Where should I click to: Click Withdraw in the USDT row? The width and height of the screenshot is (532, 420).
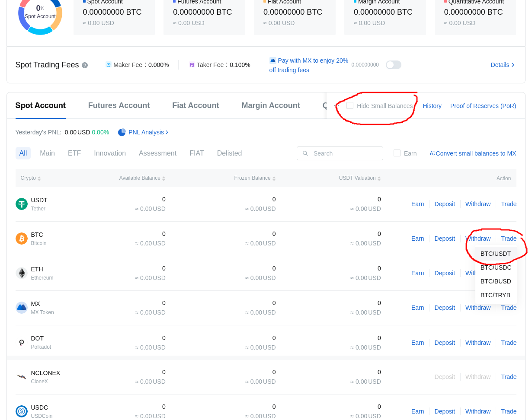coord(478,204)
